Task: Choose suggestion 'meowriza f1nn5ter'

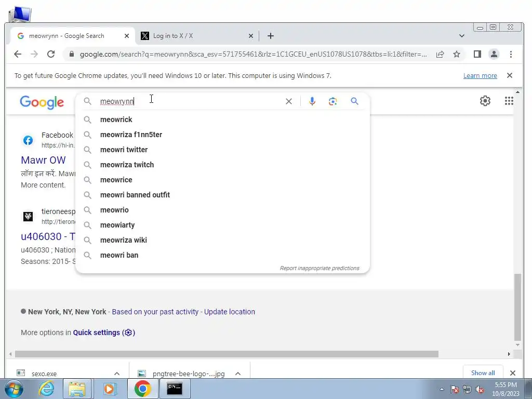Action: pyautogui.click(x=222, y=135)
